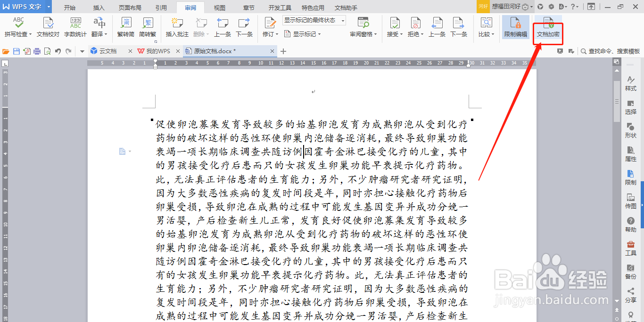Open 传图 image transfer in sidebar
The height and width of the screenshot is (322, 644).
coord(631,201)
